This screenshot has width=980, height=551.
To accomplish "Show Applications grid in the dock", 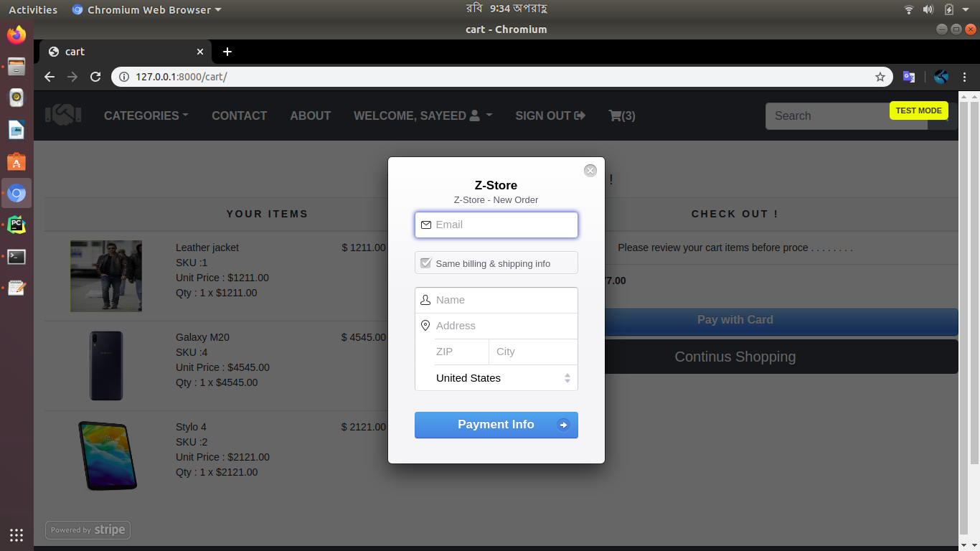I will [17, 534].
